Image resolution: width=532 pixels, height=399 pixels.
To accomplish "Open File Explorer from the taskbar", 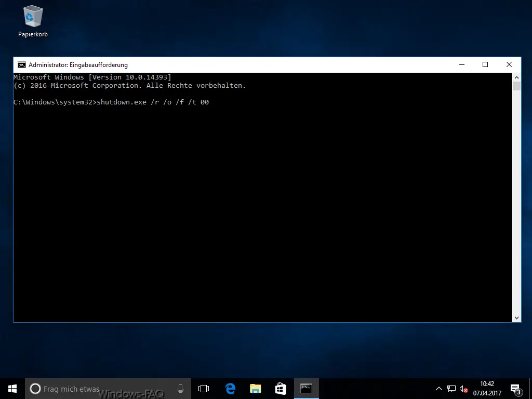I will (255, 389).
